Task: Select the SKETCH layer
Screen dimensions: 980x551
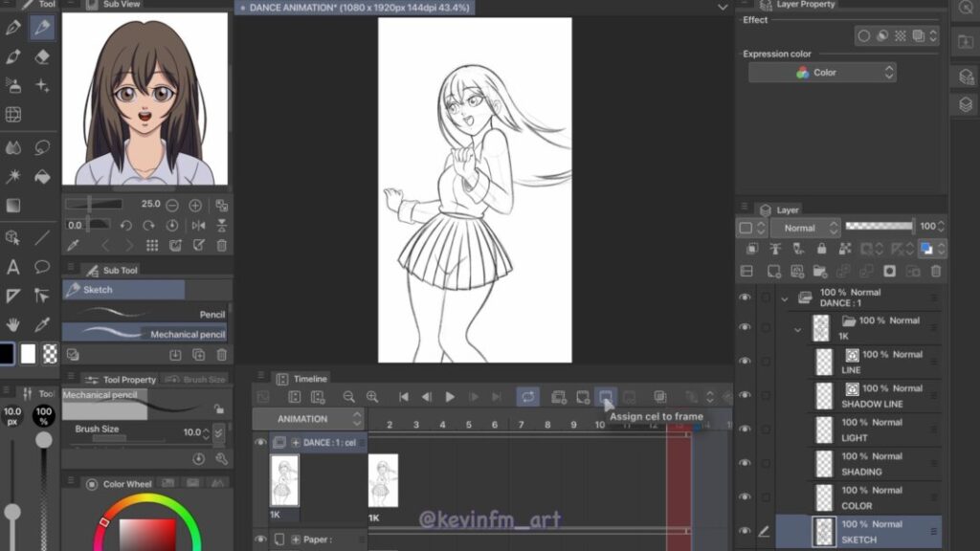Action: (x=858, y=532)
